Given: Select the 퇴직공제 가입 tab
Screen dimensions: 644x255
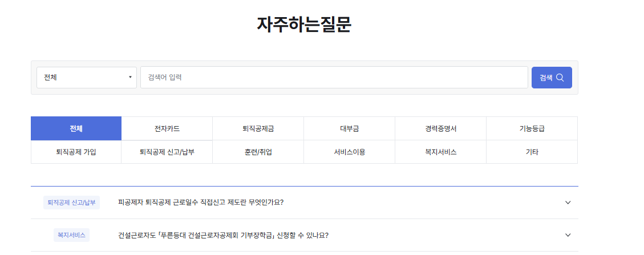Looking at the screenshot, I should pyautogui.click(x=76, y=152).
